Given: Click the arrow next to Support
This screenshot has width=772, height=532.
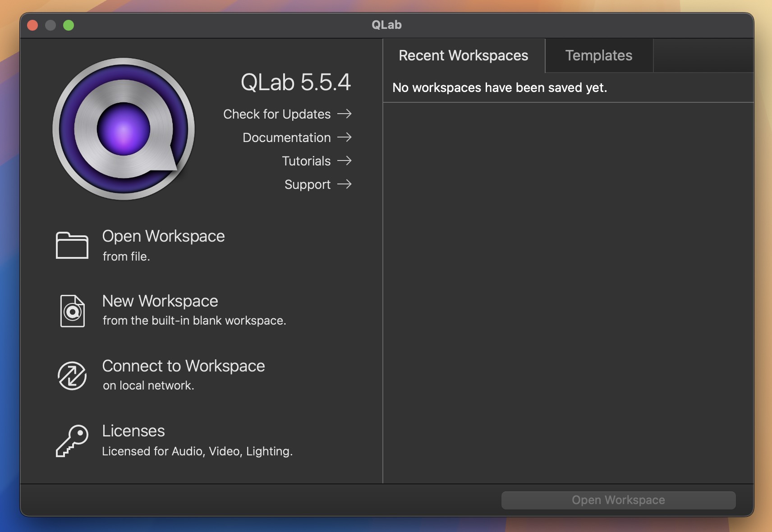Looking at the screenshot, I should (345, 184).
